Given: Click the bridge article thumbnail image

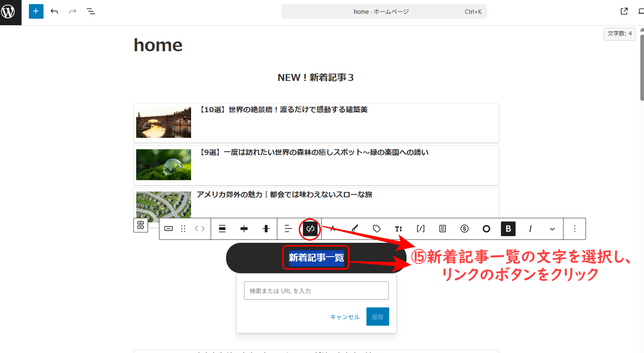Looking at the screenshot, I should coord(163,122).
